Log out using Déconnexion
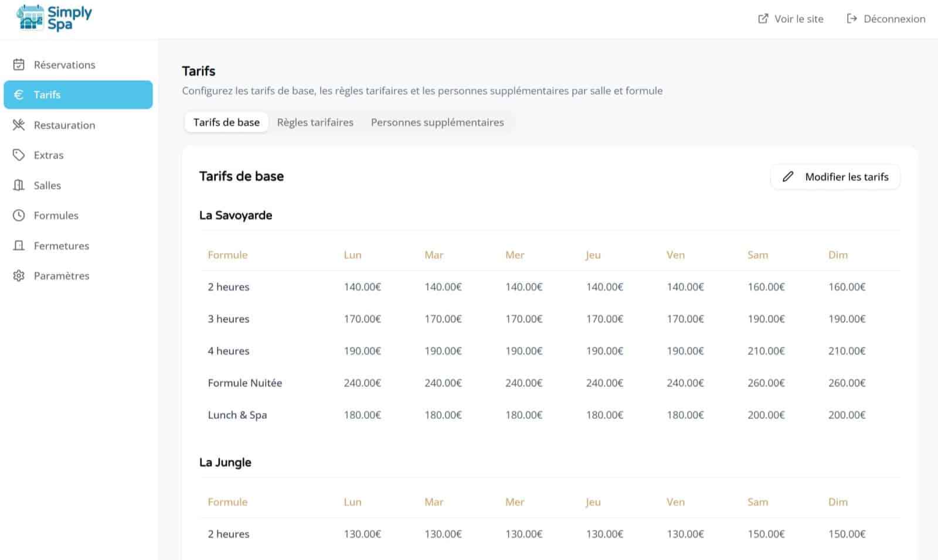 (x=894, y=19)
